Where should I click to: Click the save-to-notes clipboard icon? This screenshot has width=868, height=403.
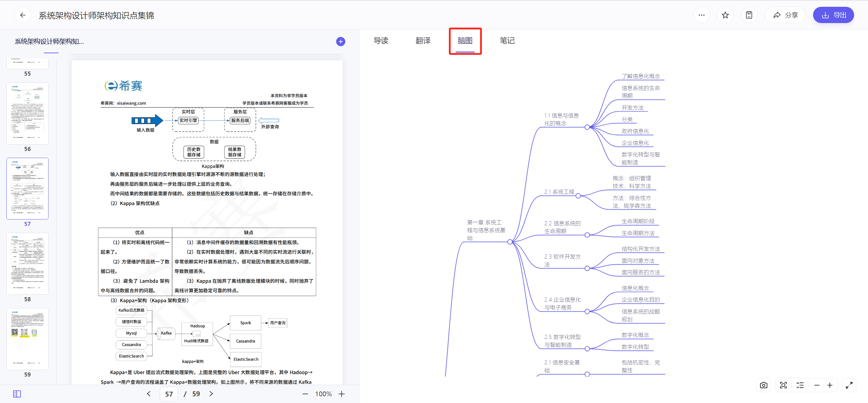pos(749,15)
